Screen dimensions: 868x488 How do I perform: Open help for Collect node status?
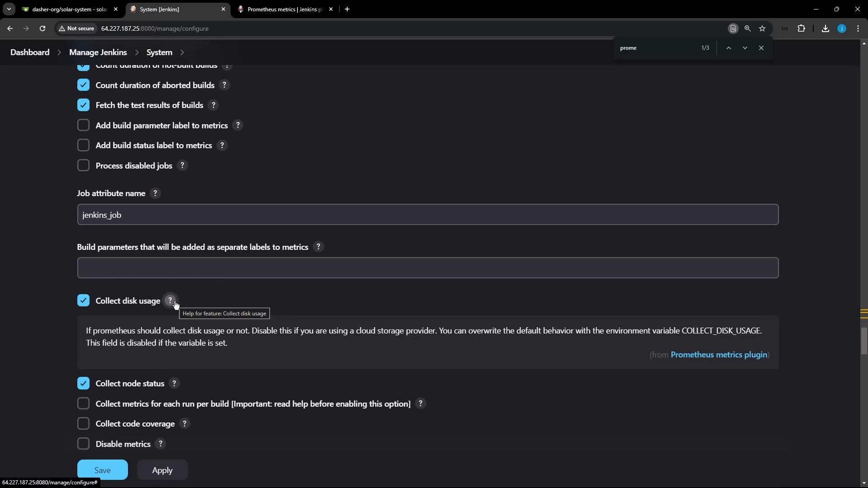[x=174, y=384]
